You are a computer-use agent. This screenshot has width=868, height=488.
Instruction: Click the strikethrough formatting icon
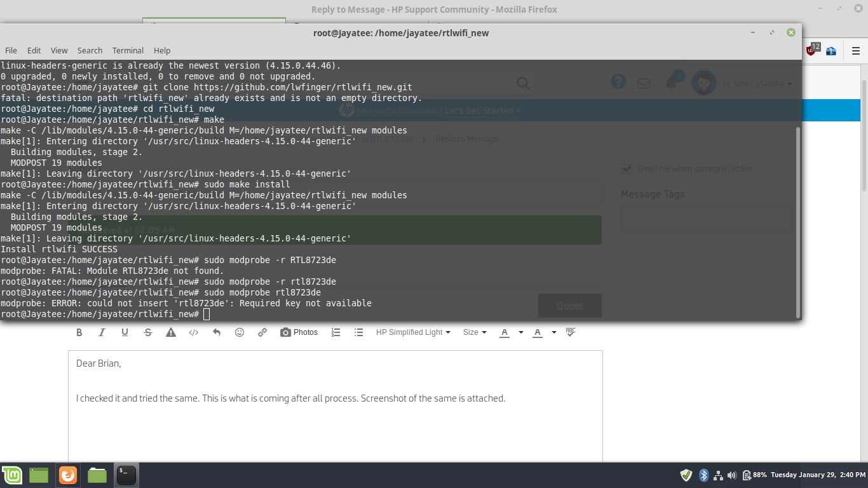point(148,332)
